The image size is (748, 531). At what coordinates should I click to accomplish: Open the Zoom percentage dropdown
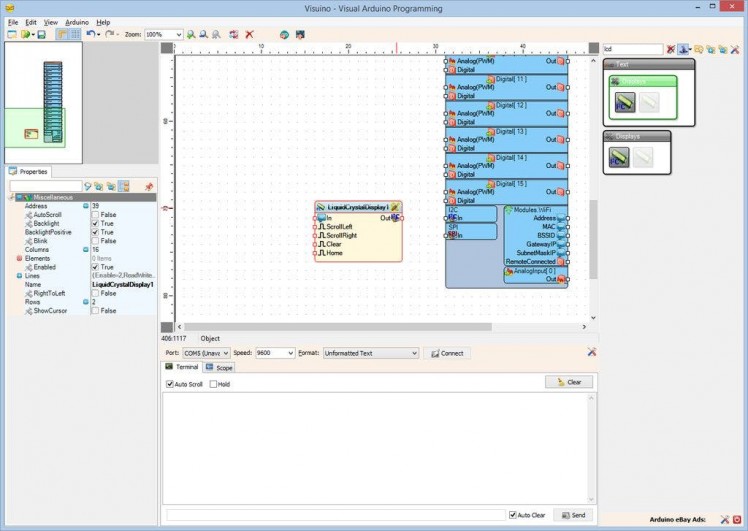(x=177, y=34)
